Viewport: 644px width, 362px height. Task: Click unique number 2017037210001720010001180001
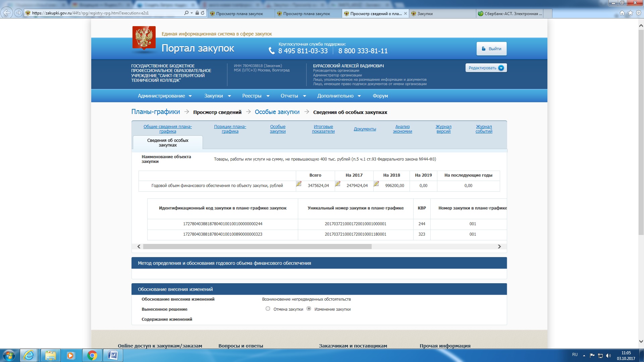(356, 234)
